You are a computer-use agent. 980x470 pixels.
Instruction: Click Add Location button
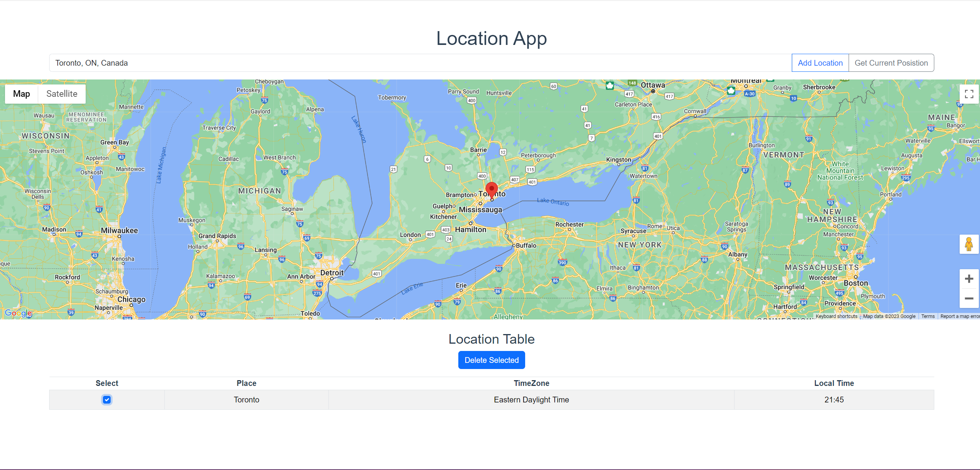820,63
